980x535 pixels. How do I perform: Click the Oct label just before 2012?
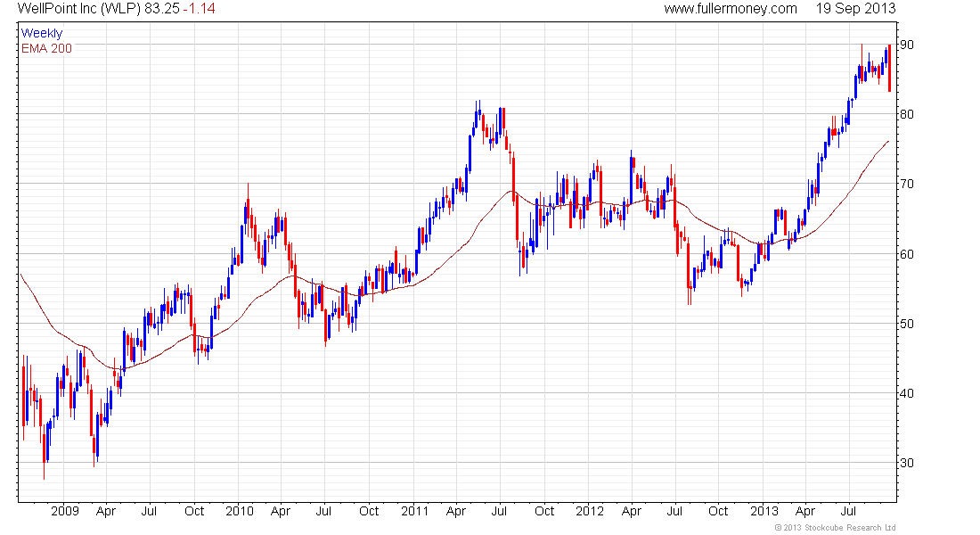(x=544, y=511)
